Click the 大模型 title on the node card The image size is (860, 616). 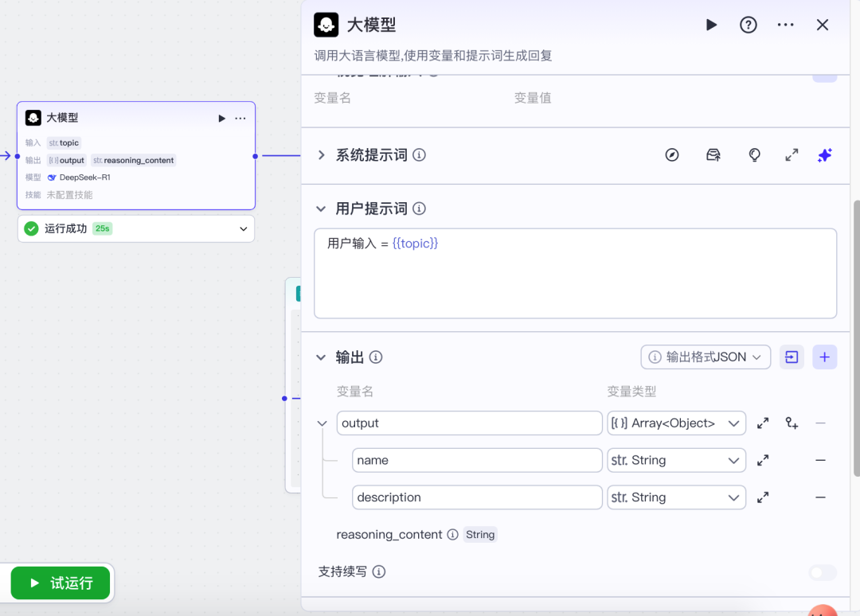point(62,118)
